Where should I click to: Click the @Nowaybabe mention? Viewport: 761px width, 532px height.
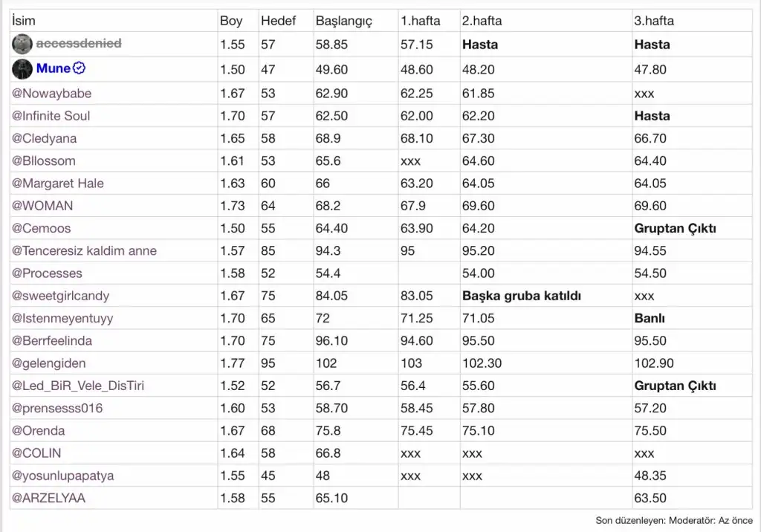51,94
